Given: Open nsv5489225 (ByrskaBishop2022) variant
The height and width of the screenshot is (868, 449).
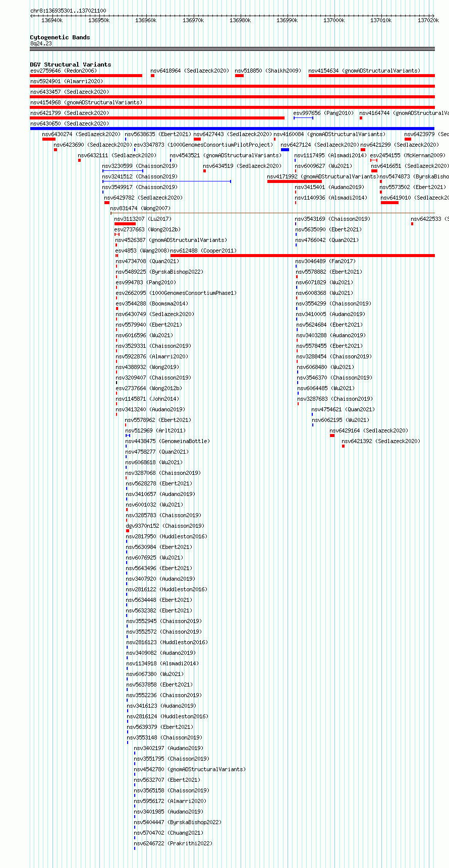Looking at the screenshot, I should pyautogui.click(x=160, y=272).
